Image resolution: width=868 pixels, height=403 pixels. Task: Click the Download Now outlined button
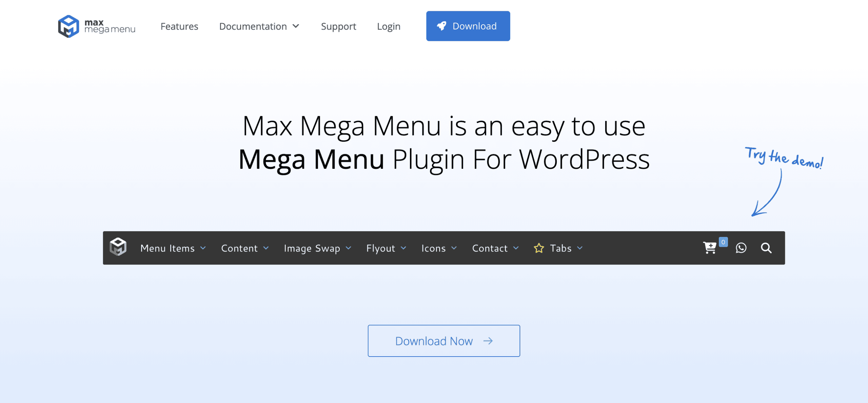(x=444, y=341)
